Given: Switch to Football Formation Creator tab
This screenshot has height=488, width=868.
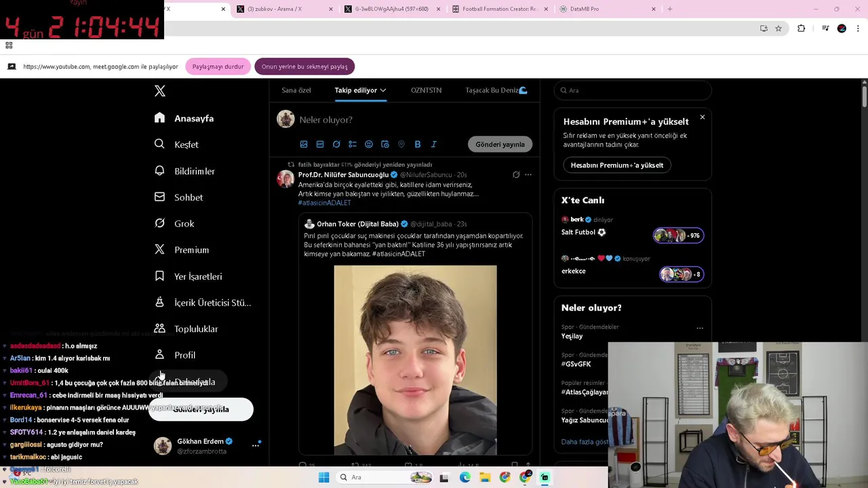Looking at the screenshot, I should click(x=498, y=9).
